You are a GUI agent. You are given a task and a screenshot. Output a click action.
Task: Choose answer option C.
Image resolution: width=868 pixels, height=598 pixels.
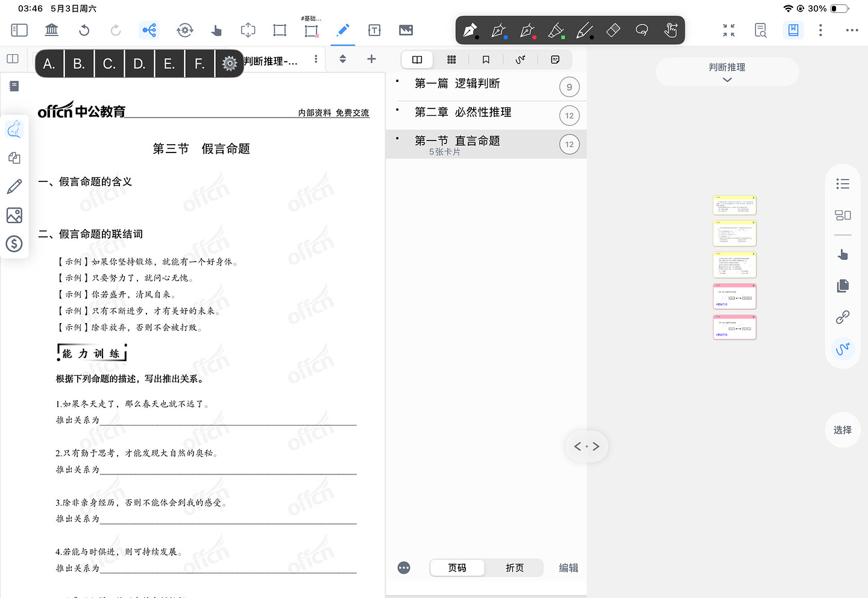pyautogui.click(x=109, y=64)
